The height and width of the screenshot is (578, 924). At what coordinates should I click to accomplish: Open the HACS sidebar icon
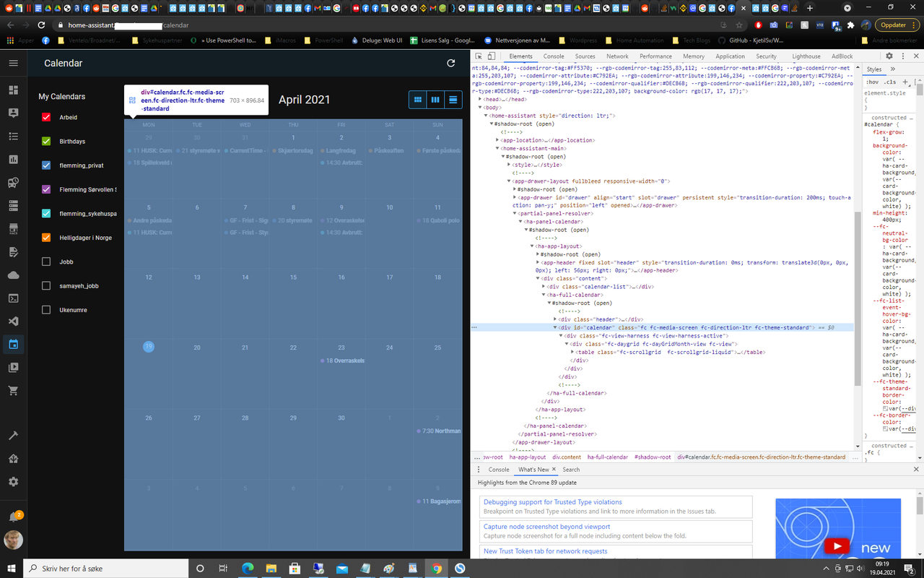point(13,229)
